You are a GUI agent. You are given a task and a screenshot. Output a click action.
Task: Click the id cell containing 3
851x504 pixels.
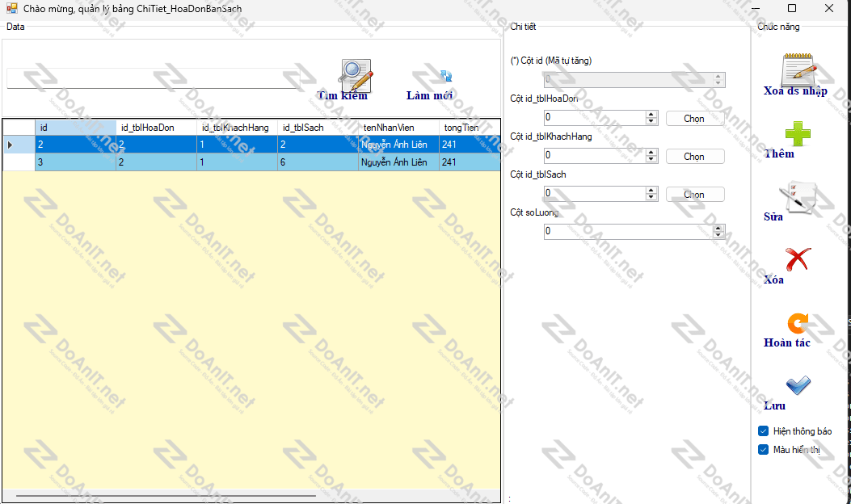pyautogui.click(x=75, y=162)
